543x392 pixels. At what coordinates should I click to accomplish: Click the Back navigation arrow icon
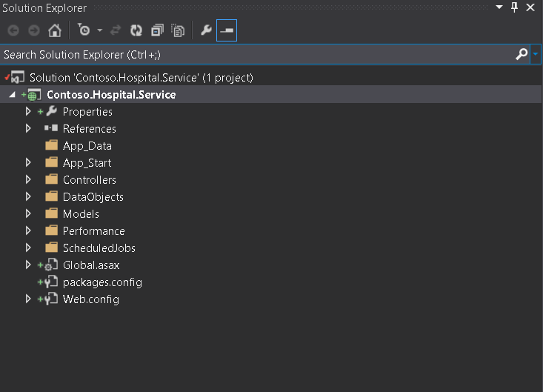click(x=13, y=30)
